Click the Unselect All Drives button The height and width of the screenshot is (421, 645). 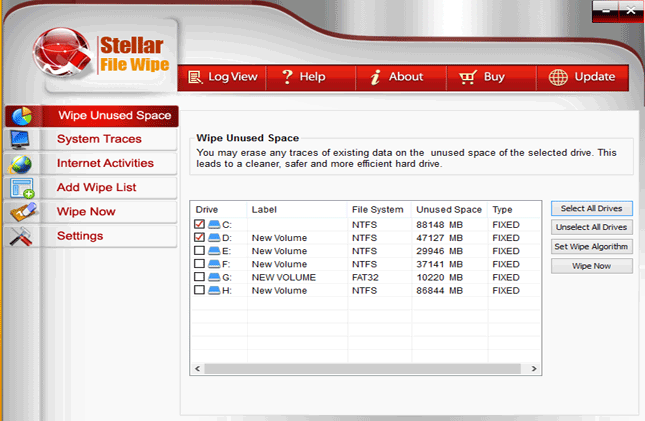tap(592, 227)
